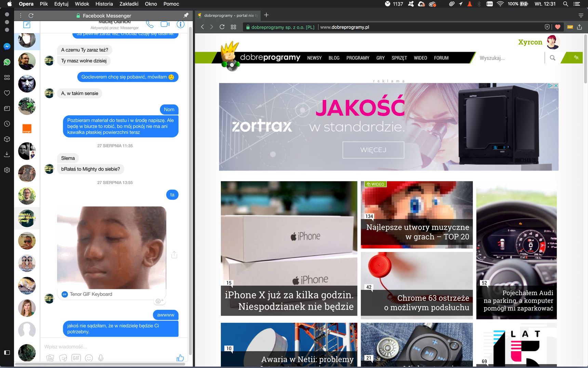Open sticker picker in Messenger
This screenshot has height=368, width=588.
pos(63,358)
